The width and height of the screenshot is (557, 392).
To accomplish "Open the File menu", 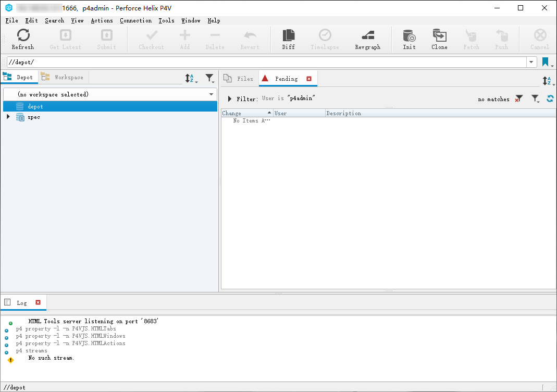I will point(11,21).
